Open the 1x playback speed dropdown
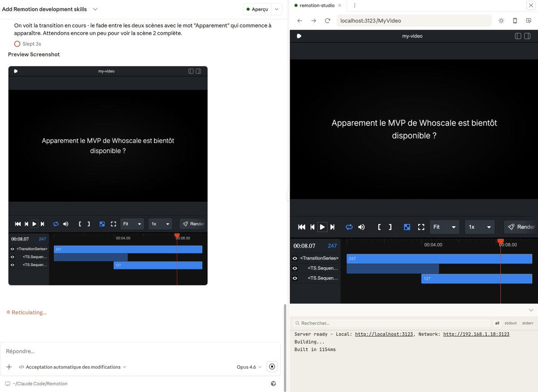The width and height of the screenshot is (538, 392). (480, 227)
